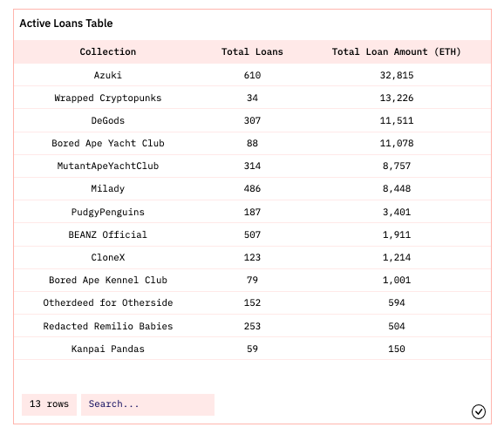The width and height of the screenshot is (504, 434).
Task: Select the Redacted Remilio Babies cell
Action: point(107,326)
